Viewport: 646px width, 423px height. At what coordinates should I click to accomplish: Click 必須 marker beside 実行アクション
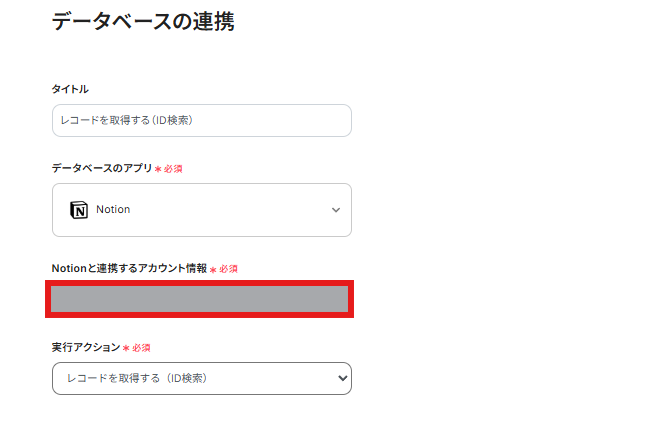point(141,348)
